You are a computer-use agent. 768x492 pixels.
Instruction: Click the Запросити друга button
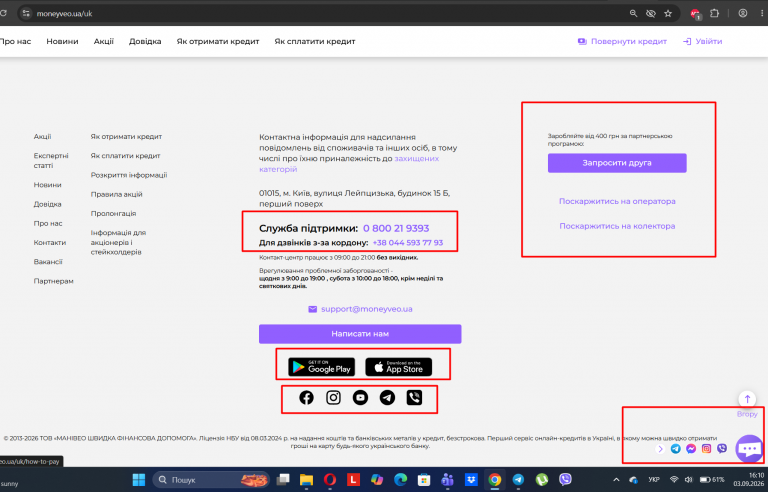point(617,163)
